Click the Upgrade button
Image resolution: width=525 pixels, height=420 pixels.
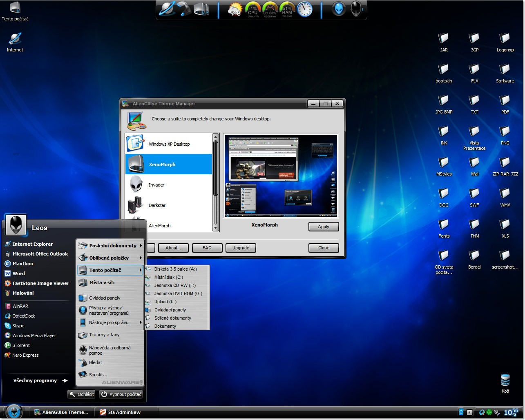[x=241, y=248]
